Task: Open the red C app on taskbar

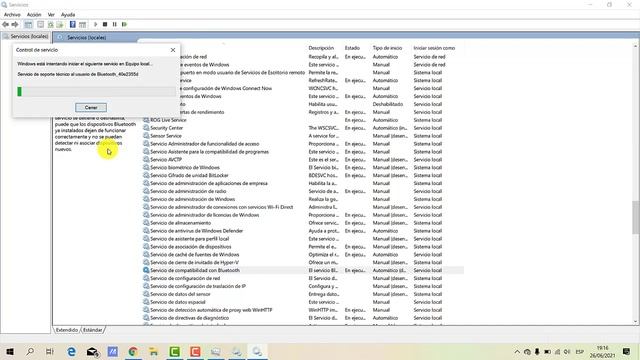Action: (195, 351)
